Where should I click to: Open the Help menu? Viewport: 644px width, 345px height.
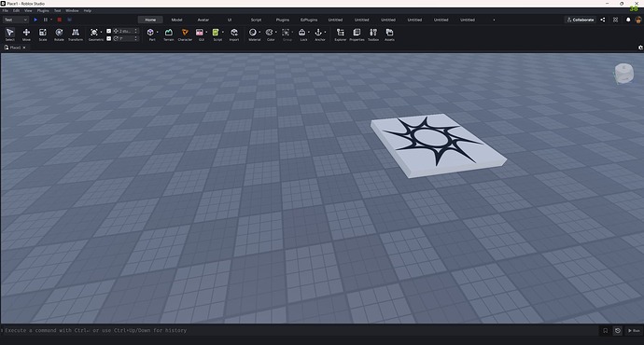click(88, 10)
